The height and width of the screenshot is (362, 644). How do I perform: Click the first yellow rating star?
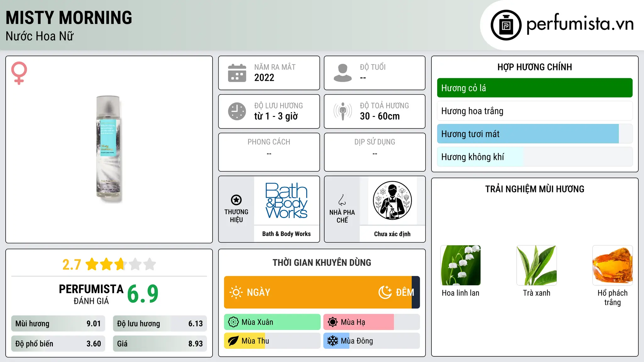(x=92, y=264)
